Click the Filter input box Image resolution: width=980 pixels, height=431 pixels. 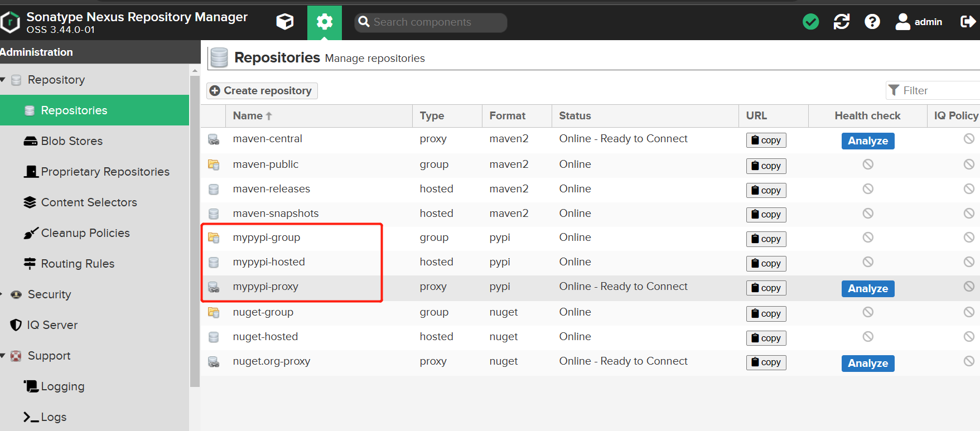click(x=937, y=90)
